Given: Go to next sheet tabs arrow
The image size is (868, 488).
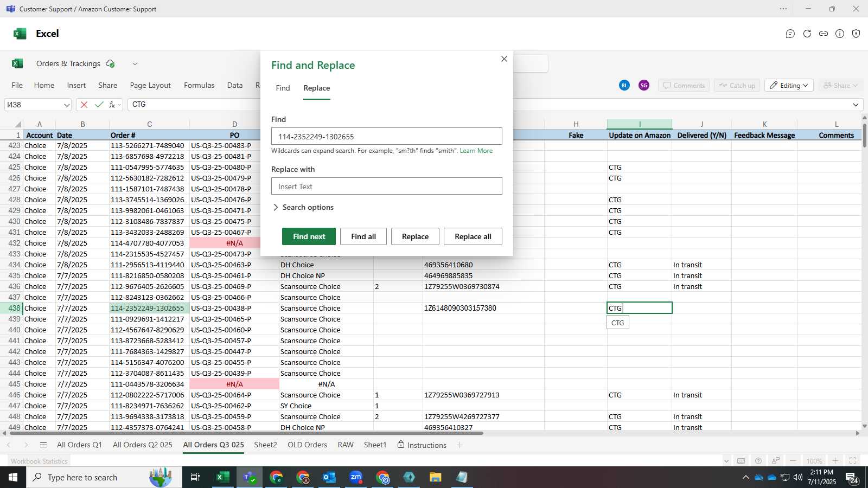Looking at the screenshot, I should click(x=25, y=445).
